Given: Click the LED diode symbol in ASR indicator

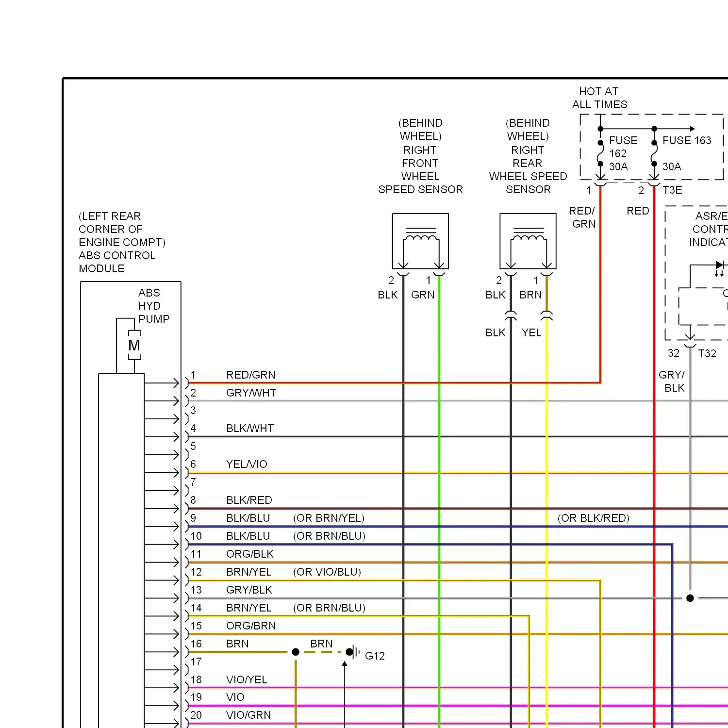Looking at the screenshot, I should 719,265.
